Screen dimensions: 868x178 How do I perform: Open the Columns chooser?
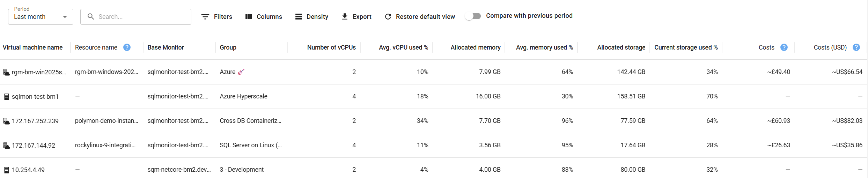coord(264,17)
